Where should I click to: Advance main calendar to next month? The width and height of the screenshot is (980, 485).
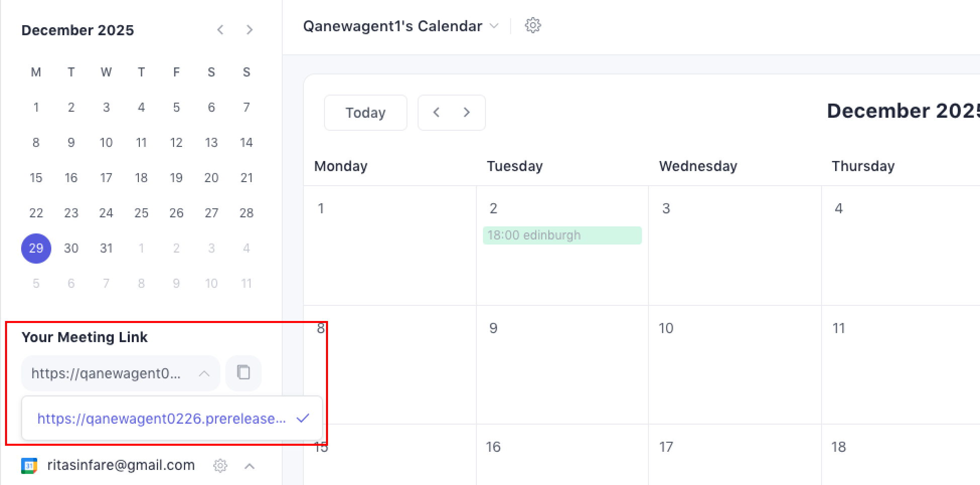click(467, 113)
